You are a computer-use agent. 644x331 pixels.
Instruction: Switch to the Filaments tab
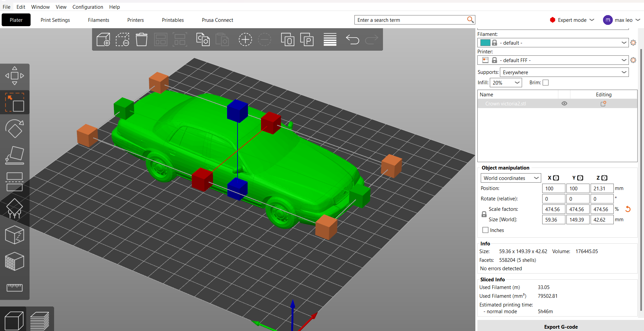pyautogui.click(x=98, y=20)
